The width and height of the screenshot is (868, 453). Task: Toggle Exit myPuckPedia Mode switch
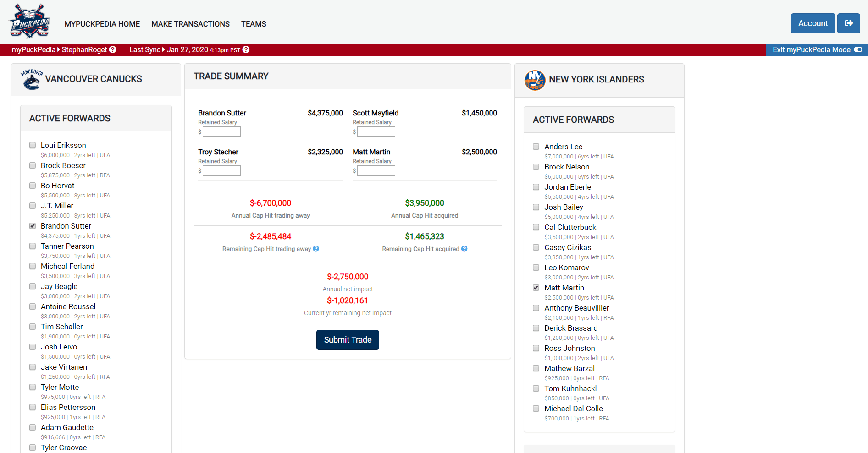858,49
